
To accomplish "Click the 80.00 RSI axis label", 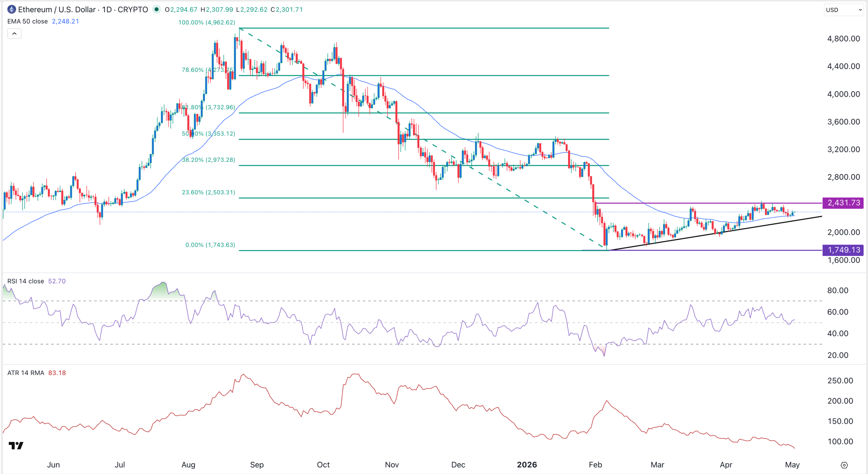I will click(x=838, y=290).
